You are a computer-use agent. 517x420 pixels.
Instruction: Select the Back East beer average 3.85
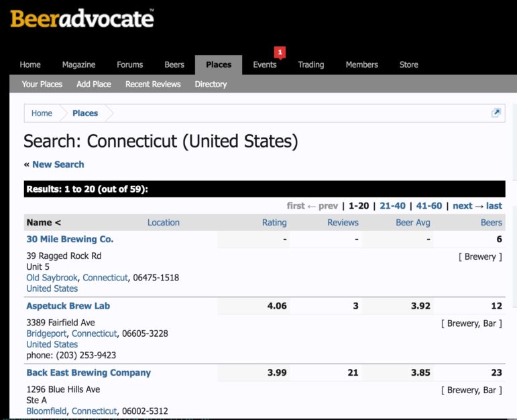pyautogui.click(x=420, y=372)
